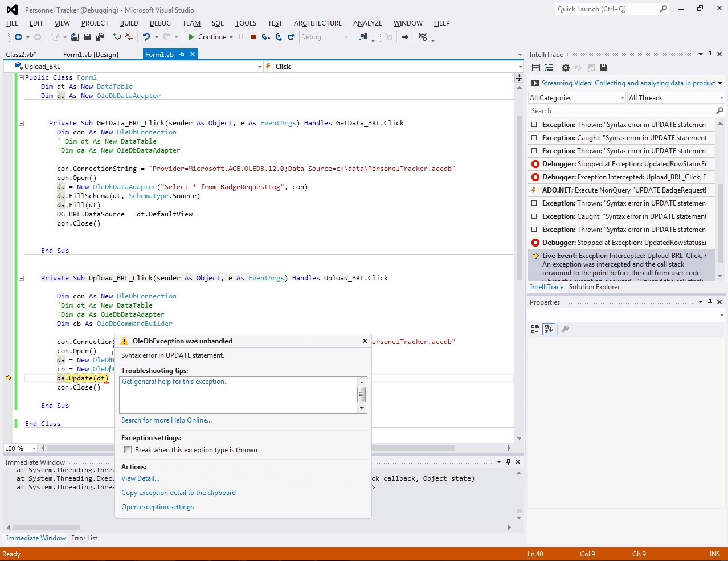Image resolution: width=728 pixels, height=561 pixels.
Task: Click the Save toolbar icon
Action: tap(87, 37)
